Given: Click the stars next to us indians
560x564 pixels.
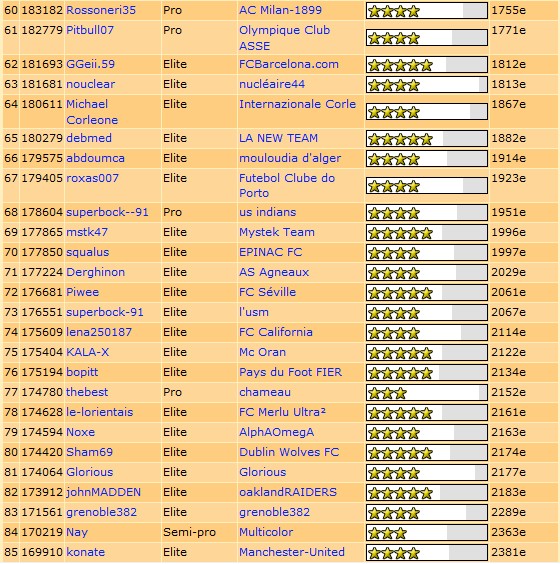Looking at the screenshot, I should (427, 213).
